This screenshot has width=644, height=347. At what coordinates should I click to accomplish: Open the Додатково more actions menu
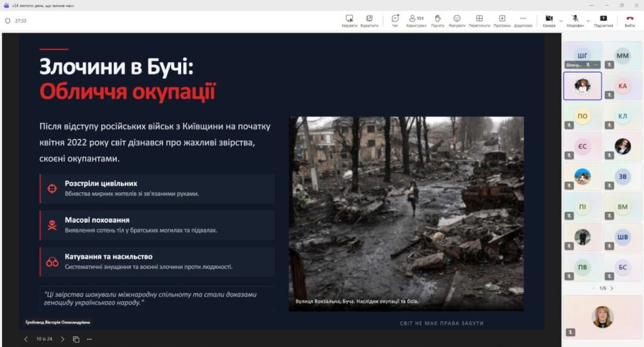point(523,21)
